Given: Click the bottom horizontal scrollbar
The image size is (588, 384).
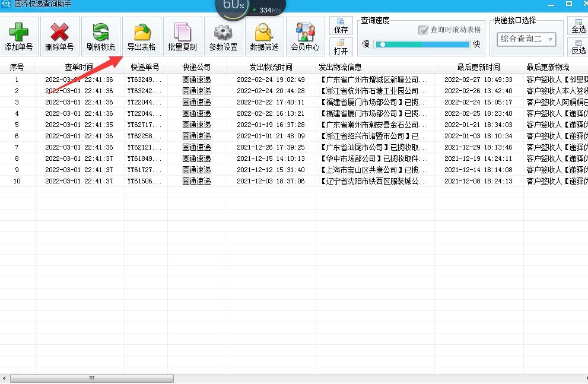Looking at the screenshot, I should click(92, 377).
